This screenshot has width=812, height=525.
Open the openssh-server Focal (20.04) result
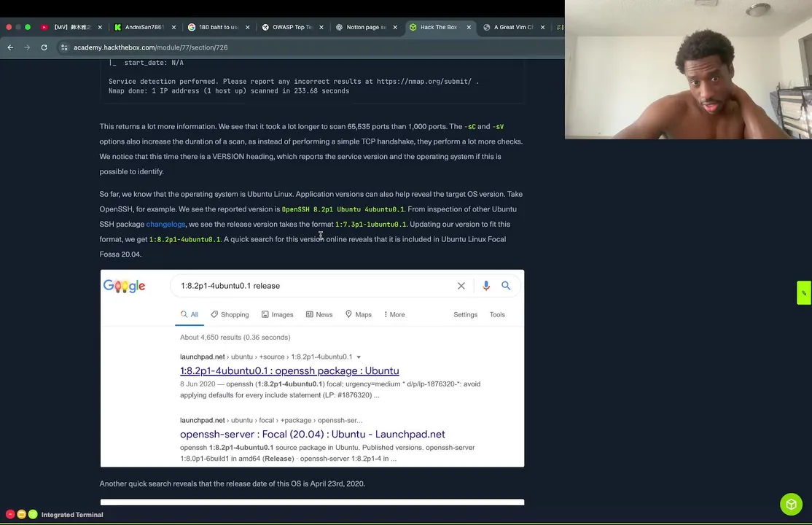click(312, 435)
